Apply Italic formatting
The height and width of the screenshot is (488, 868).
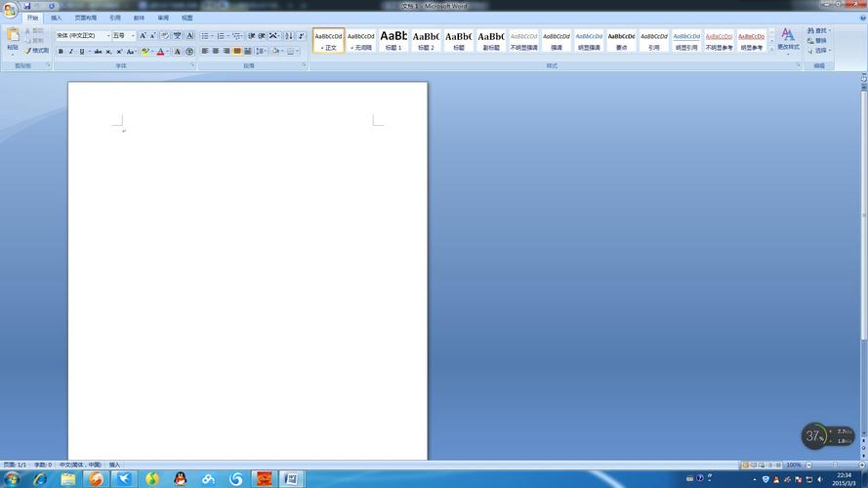(71, 52)
